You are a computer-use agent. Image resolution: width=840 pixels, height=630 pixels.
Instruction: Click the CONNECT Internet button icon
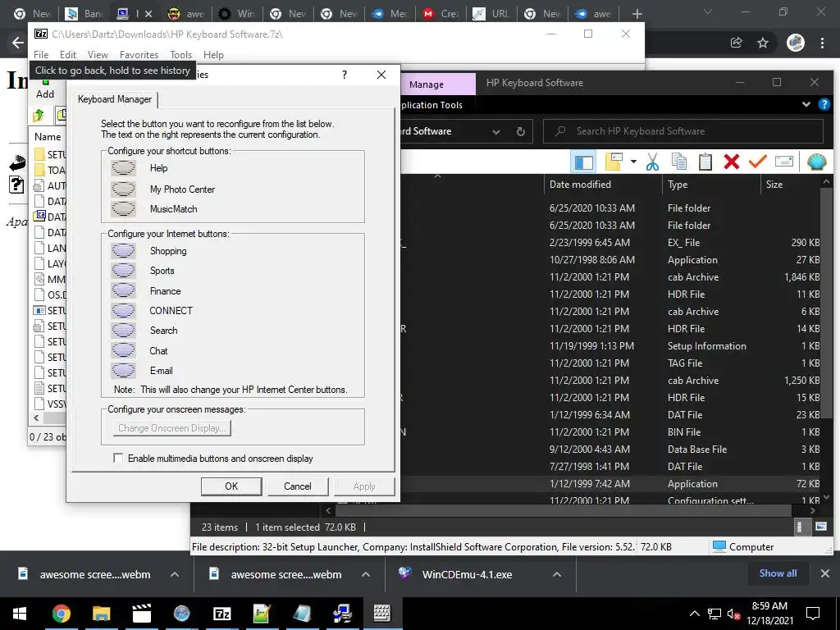123,311
